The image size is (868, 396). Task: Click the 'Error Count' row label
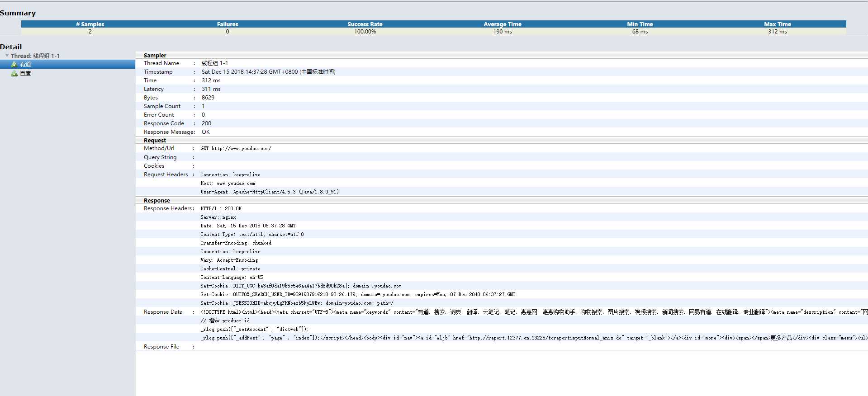[x=159, y=114]
